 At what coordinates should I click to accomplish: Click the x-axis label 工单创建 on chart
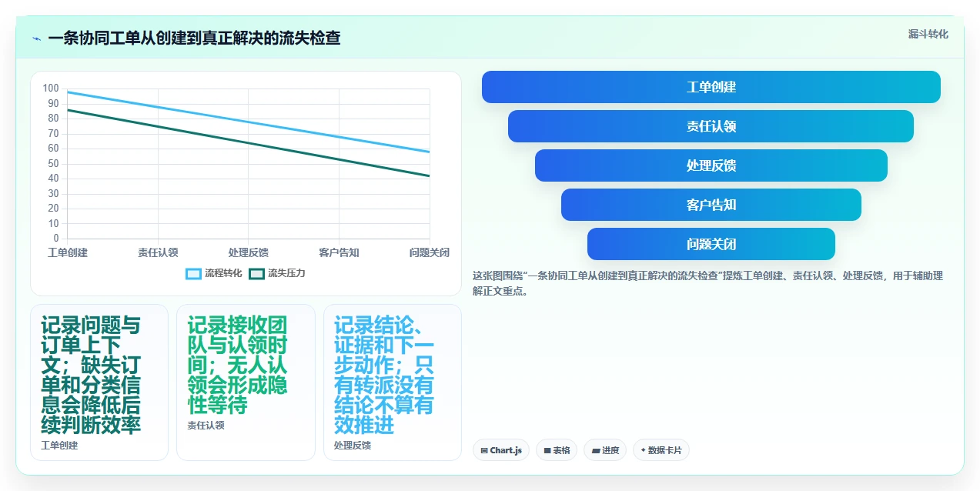point(68,252)
